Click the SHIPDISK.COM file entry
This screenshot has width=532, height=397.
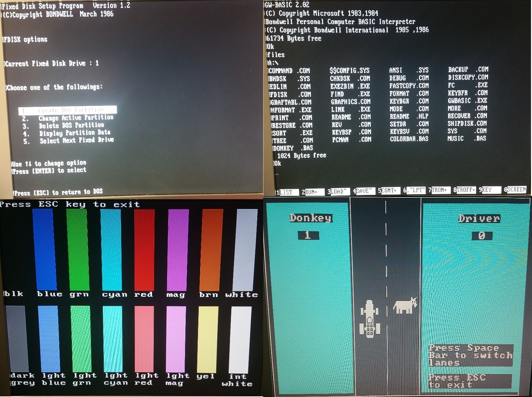(x=467, y=123)
